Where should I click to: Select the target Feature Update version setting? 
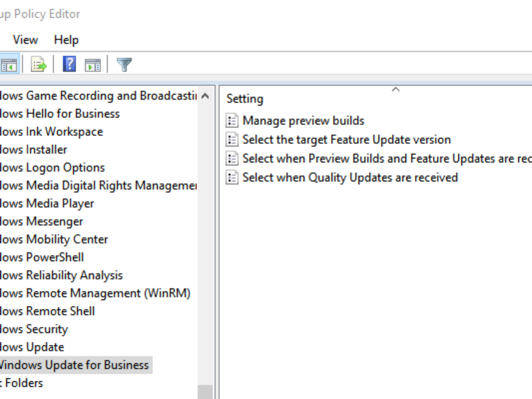pos(347,140)
